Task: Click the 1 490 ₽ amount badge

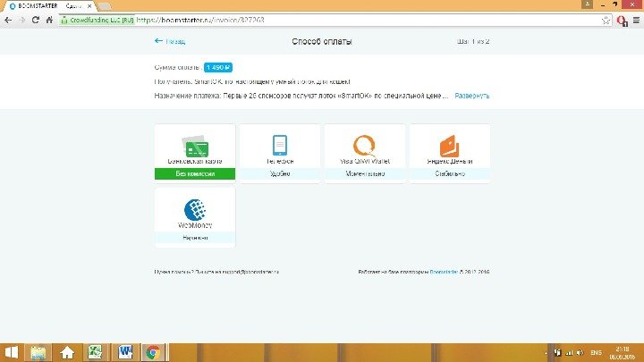Action: point(218,67)
